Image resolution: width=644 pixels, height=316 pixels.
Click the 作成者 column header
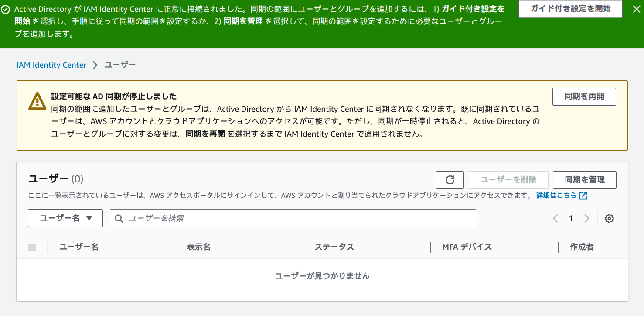point(582,247)
